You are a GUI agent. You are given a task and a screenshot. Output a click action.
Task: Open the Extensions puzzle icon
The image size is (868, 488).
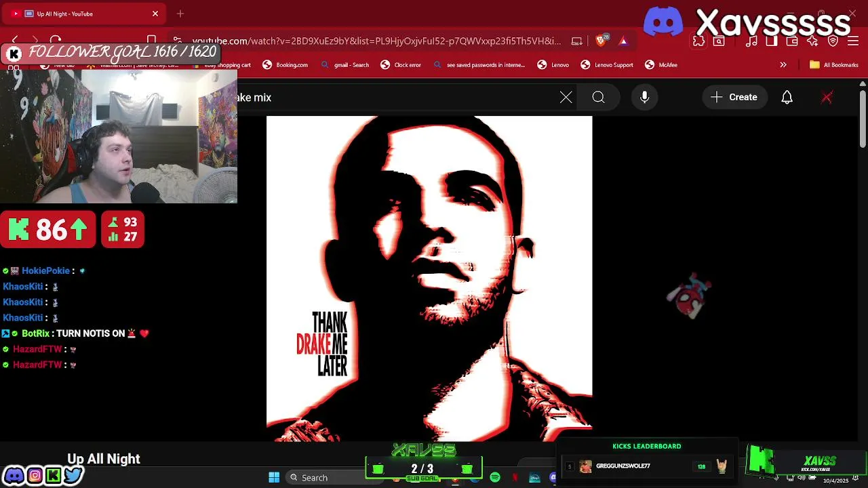(698, 41)
